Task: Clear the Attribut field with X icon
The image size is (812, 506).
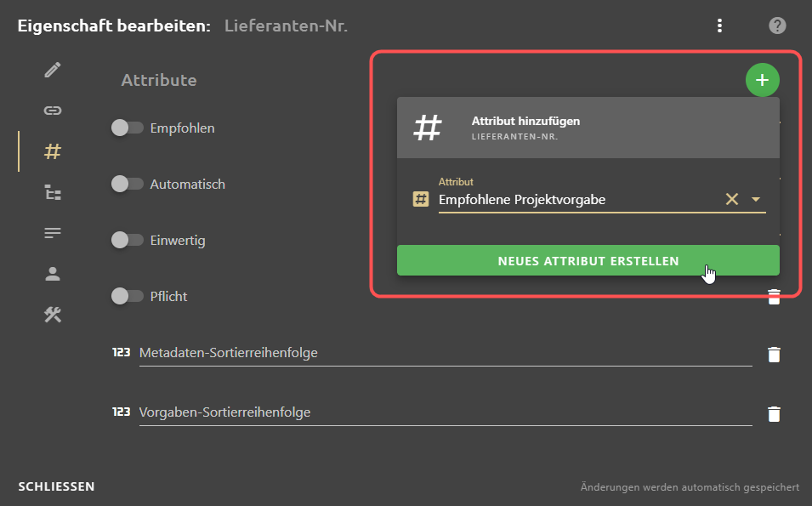Action: pyautogui.click(x=732, y=199)
